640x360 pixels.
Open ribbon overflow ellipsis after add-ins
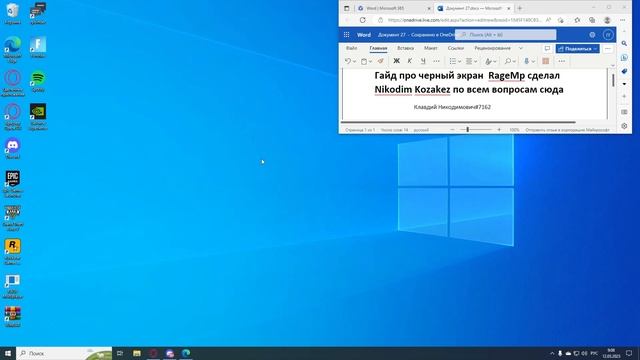[x=562, y=61]
